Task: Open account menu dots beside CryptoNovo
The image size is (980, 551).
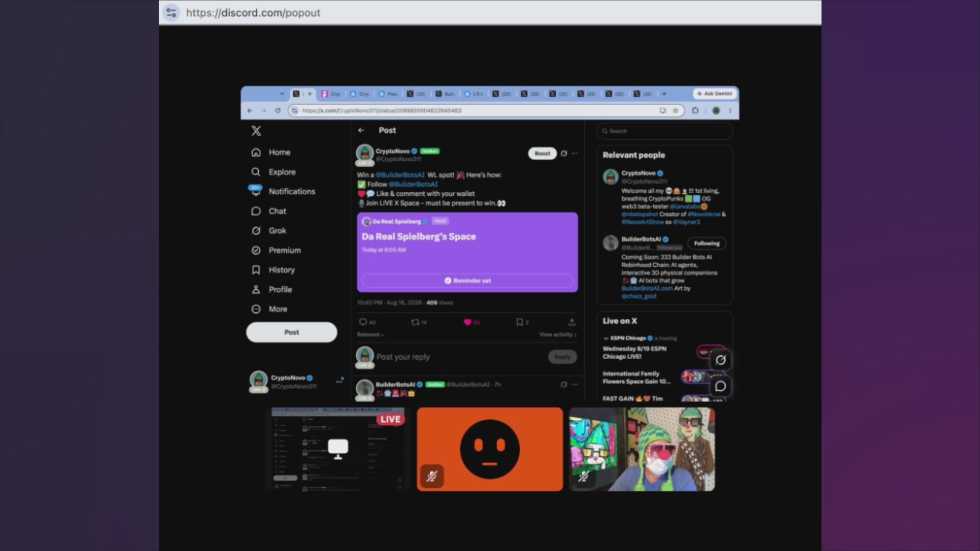Action: pos(339,381)
